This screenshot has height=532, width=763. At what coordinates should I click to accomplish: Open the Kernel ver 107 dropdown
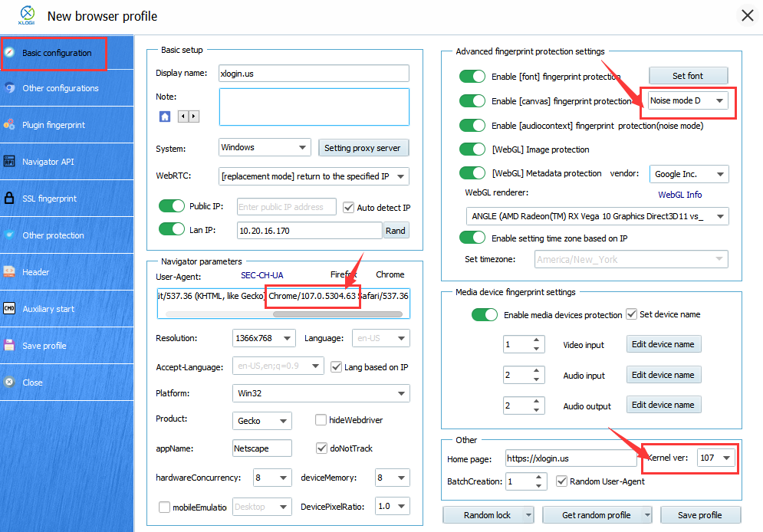(x=715, y=458)
